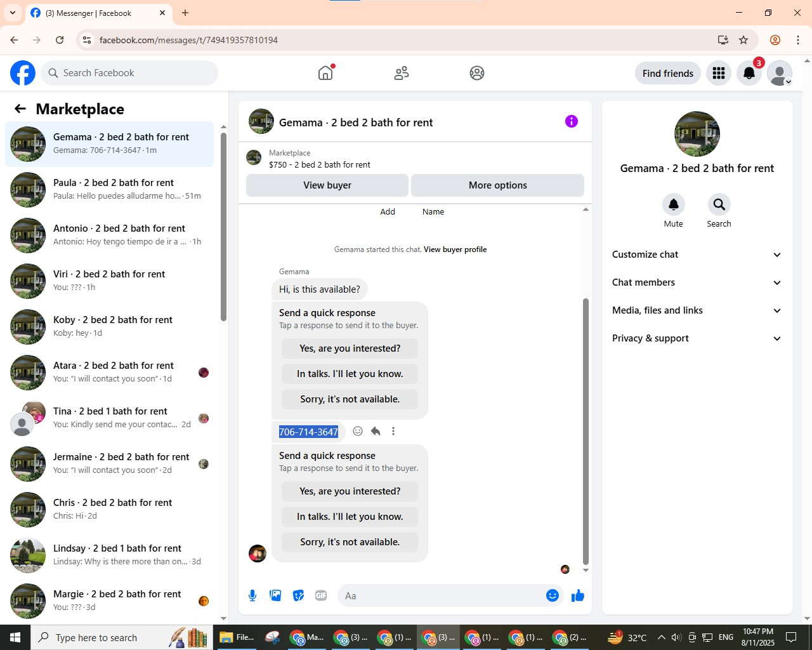The image size is (812, 650).
Task: Attach a photo using the image icon
Action: coord(275,595)
